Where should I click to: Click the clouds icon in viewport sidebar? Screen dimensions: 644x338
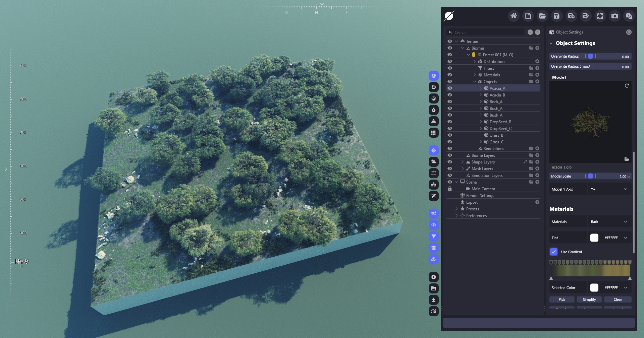(x=434, y=162)
